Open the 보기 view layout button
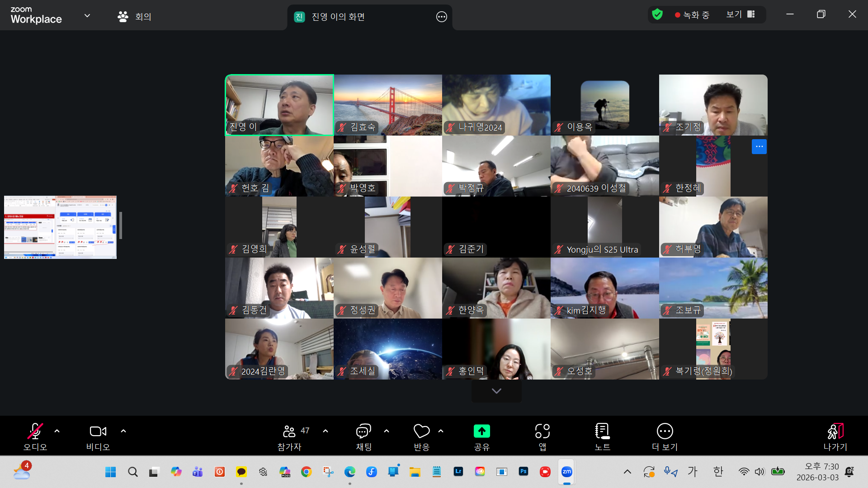 tap(740, 14)
